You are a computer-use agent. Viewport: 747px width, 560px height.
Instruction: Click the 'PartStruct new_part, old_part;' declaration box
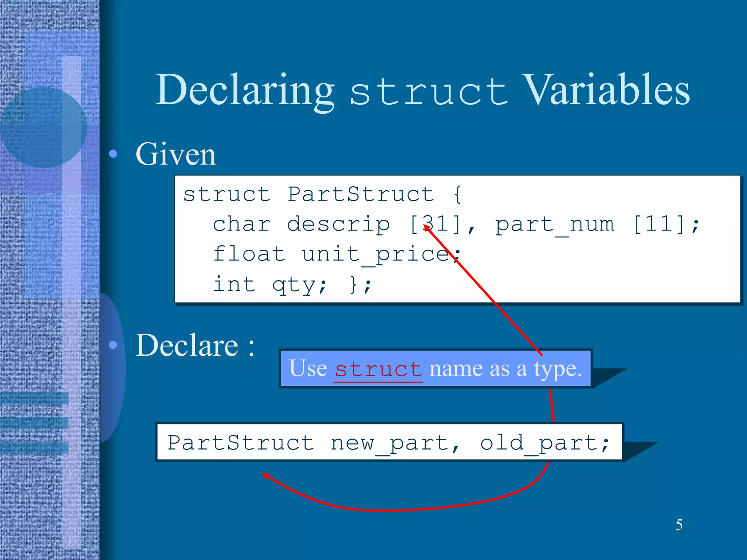click(x=389, y=442)
